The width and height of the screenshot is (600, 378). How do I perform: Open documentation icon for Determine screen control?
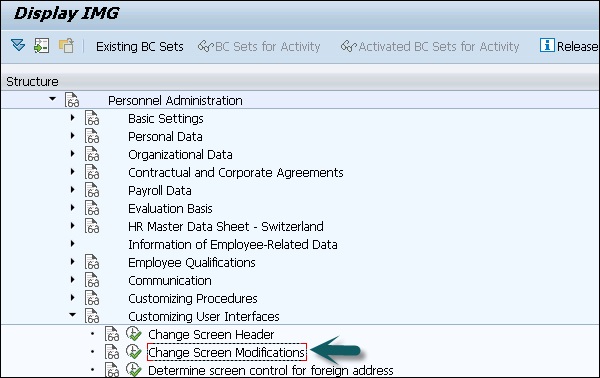[112, 370]
